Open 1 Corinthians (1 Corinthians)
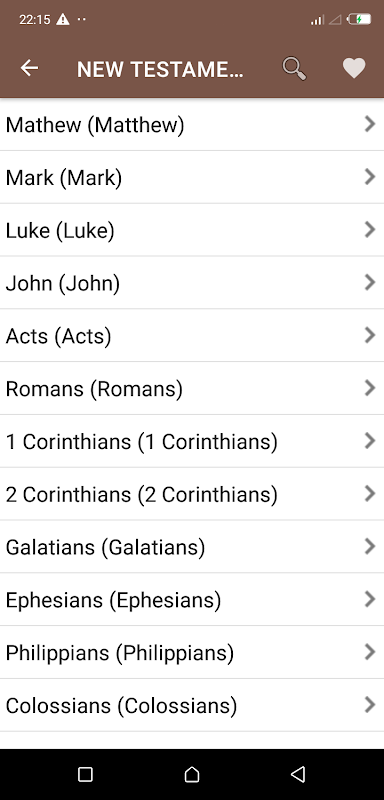This screenshot has width=384, height=800. pyautogui.click(x=192, y=441)
